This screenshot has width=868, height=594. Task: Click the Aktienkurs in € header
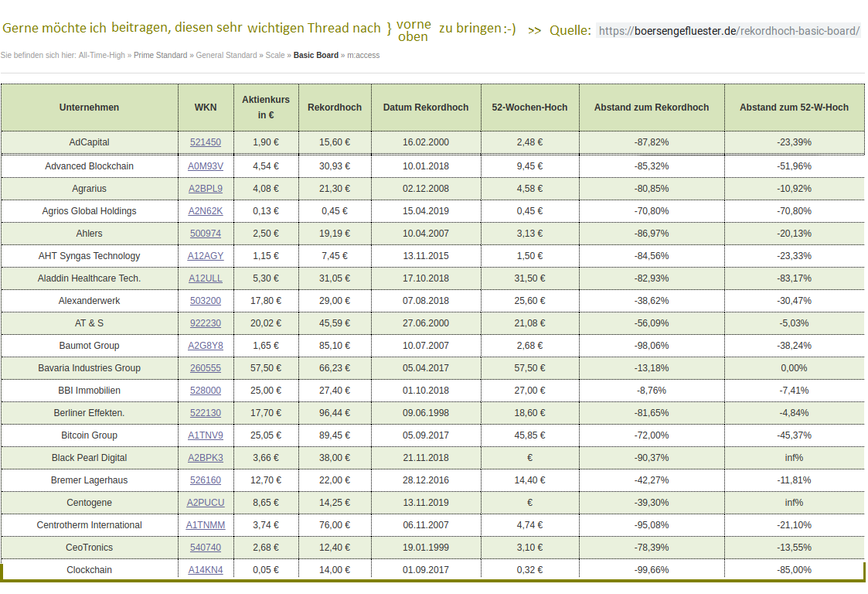(266, 108)
